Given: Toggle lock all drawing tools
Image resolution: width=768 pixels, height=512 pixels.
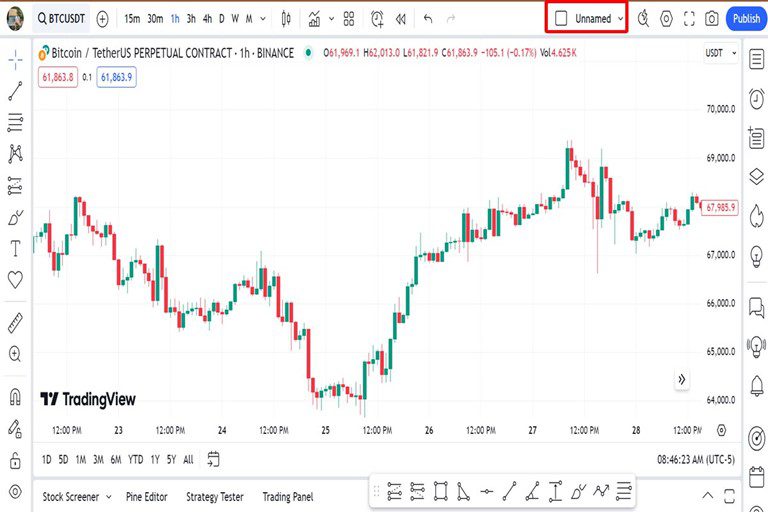Looking at the screenshot, I should click(15, 461).
